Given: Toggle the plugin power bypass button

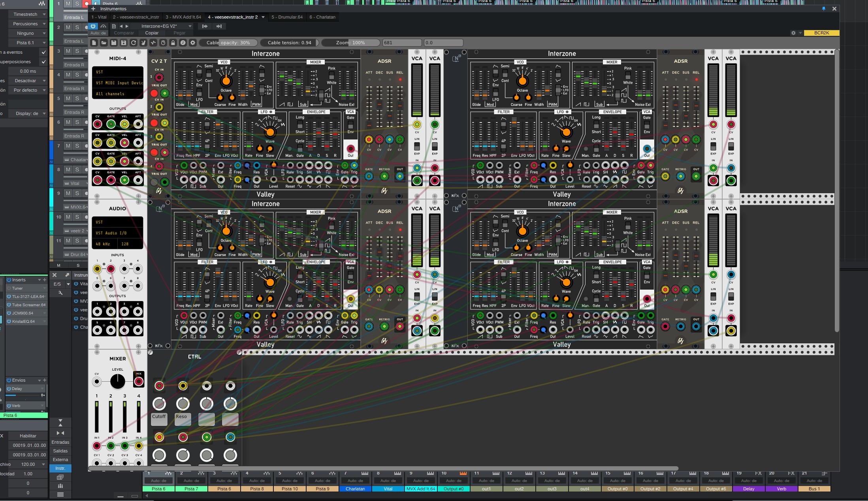Looking at the screenshot, I should 93,26.
